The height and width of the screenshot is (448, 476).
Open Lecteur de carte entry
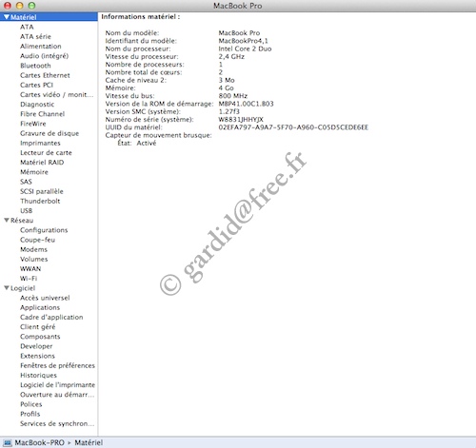point(46,152)
